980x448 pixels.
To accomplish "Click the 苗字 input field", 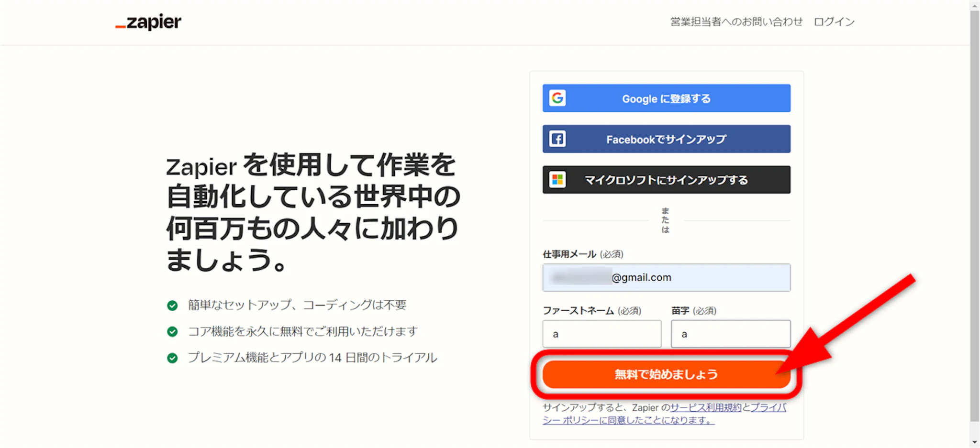I will click(x=731, y=334).
